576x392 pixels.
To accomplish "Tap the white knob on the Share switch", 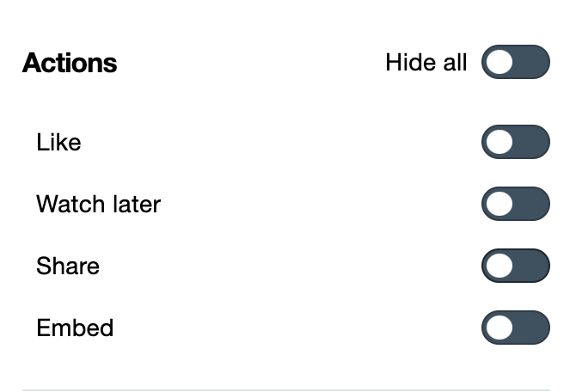I will 499,266.
